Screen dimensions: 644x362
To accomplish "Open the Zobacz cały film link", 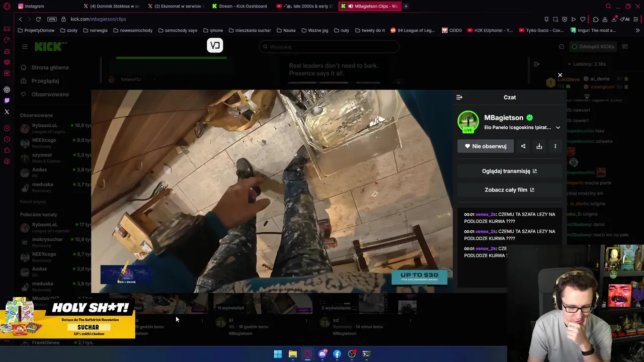I will click(x=510, y=190).
